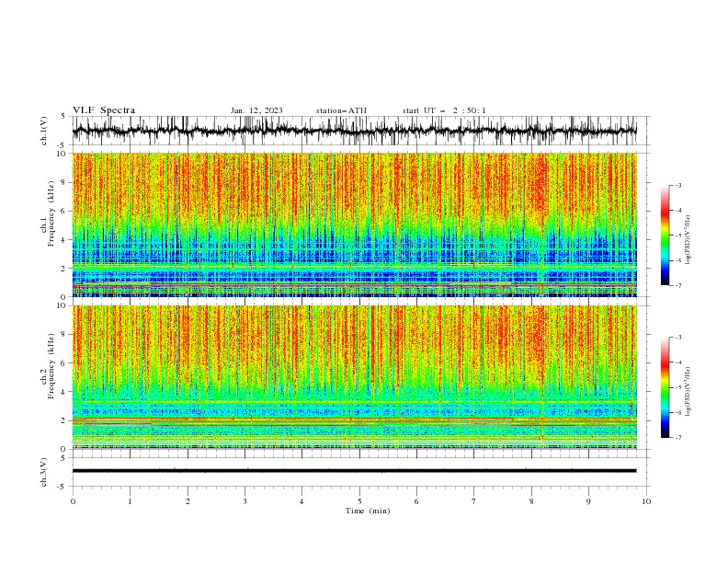Click the ch.2 PSD color bar
Viewport: 728px width, 563px height.
pos(665,387)
